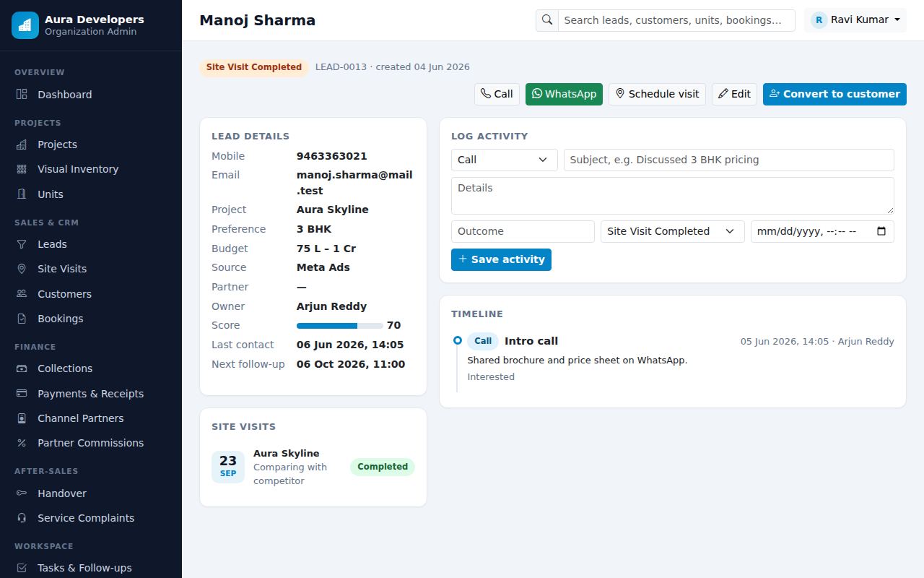
Task: Click Schedule visit button
Action: pyautogui.click(x=657, y=94)
